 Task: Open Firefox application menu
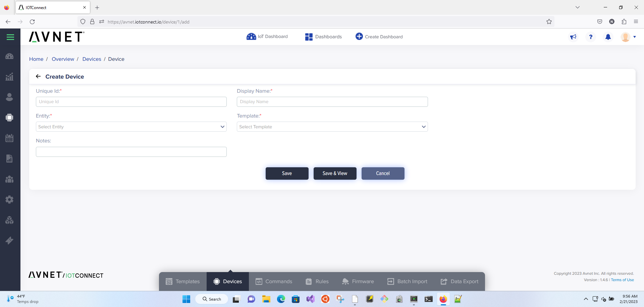636,22
